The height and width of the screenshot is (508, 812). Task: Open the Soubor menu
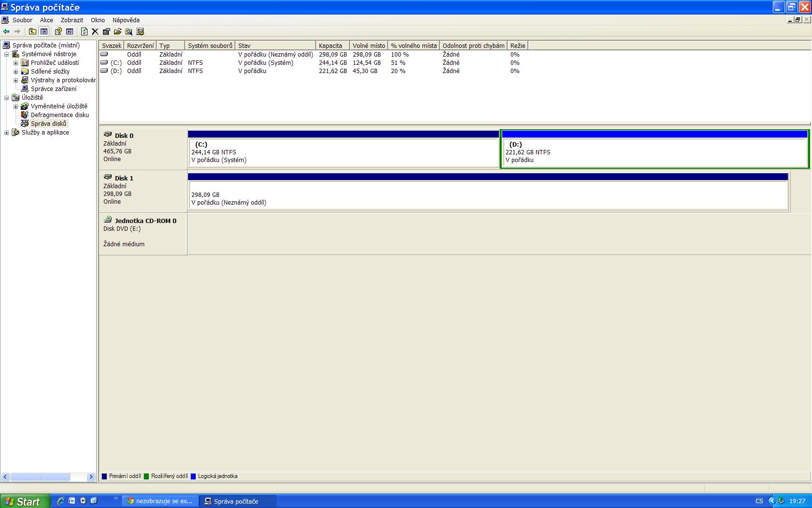pos(22,20)
